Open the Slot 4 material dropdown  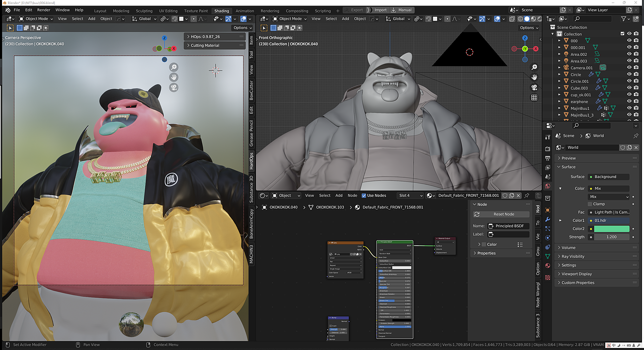coord(410,195)
